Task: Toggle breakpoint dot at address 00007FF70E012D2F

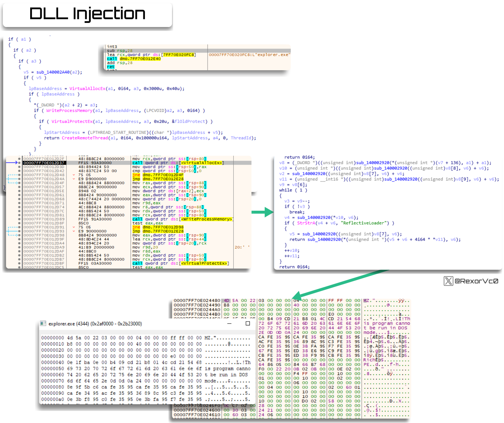Action: click(19, 159)
